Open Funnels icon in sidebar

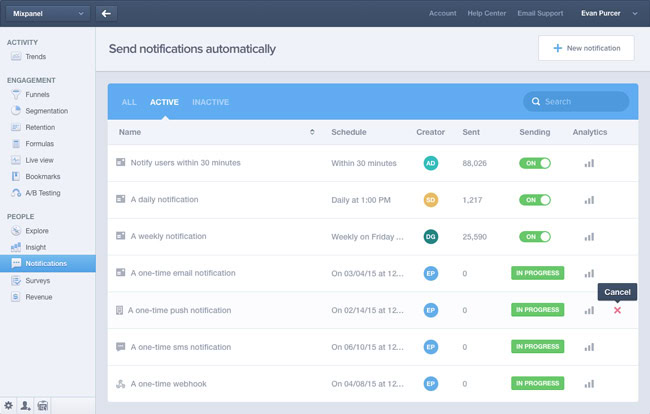tap(16, 94)
